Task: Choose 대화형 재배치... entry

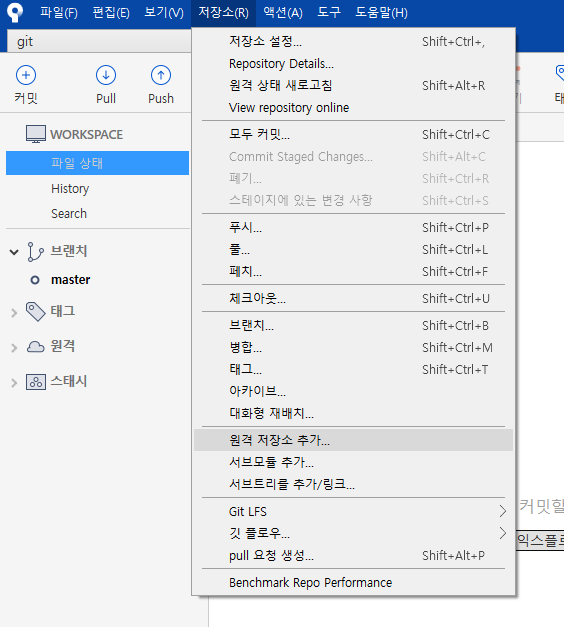Action: (354, 413)
